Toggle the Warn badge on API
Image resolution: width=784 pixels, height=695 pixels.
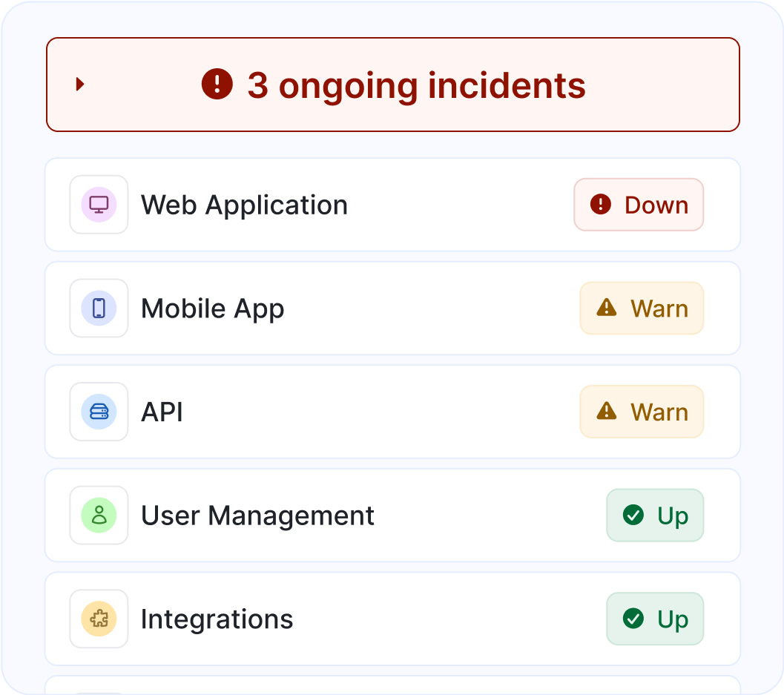pos(642,412)
